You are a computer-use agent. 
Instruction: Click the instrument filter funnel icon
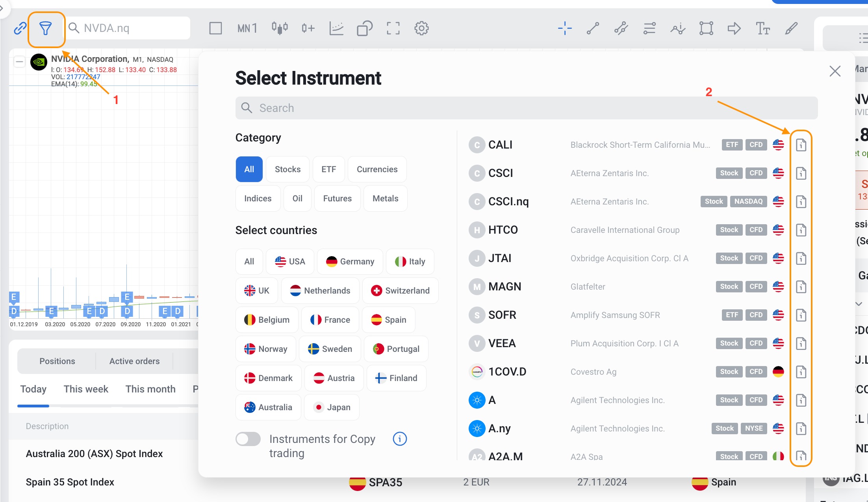[46, 28]
